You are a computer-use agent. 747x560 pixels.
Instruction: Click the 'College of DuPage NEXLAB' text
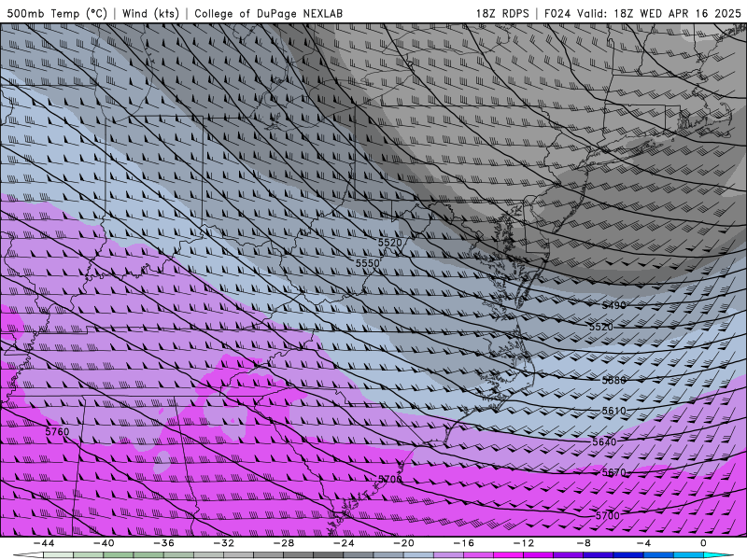pyautogui.click(x=268, y=13)
